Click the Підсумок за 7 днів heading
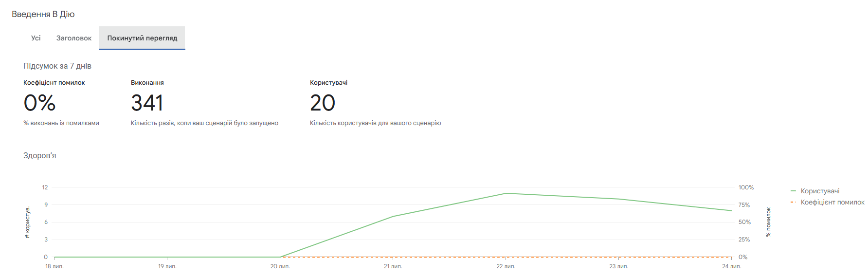Screen dimensions: 868x278 pos(57,66)
